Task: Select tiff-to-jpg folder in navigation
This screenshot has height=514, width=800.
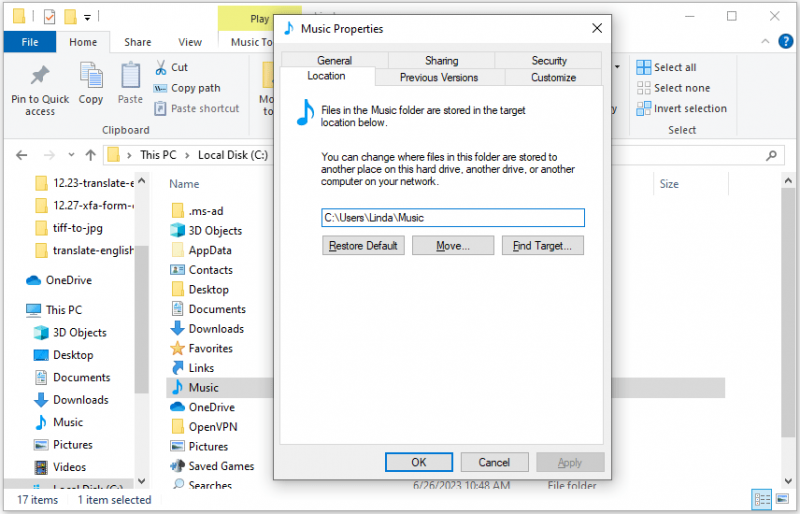Action: (69, 228)
